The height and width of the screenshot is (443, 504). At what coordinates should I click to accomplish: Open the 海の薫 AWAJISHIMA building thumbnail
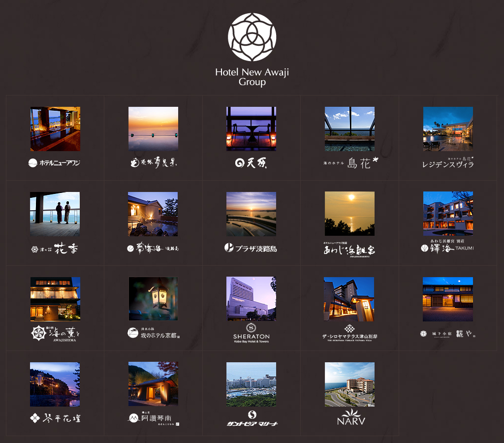55,299
